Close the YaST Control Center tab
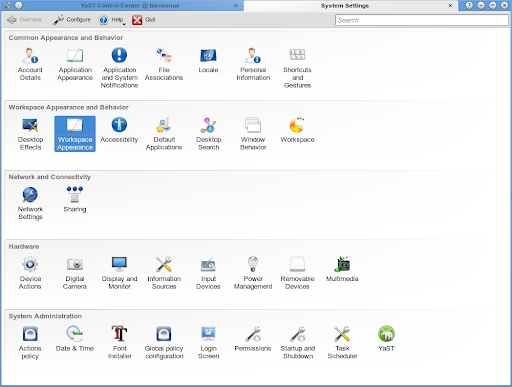The image size is (512, 387). (236, 6)
